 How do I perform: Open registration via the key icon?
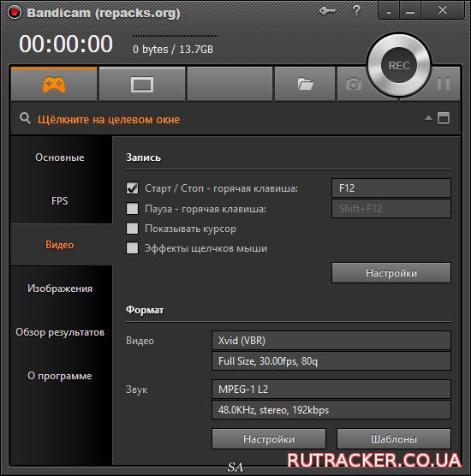click(x=327, y=11)
